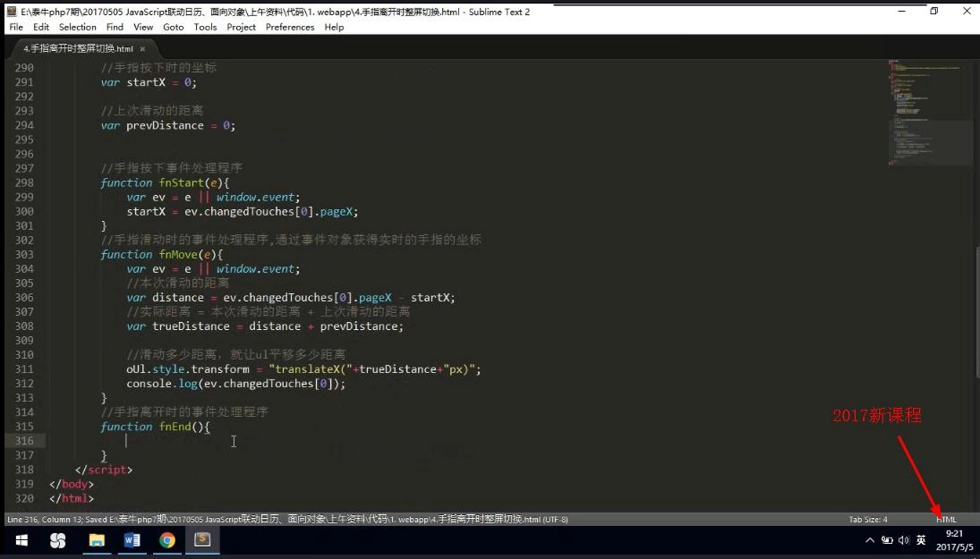This screenshot has height=559, width=980.
Task: Switch input language via 英 indicator
Action: pyautogui.click(x=920, y=540)
